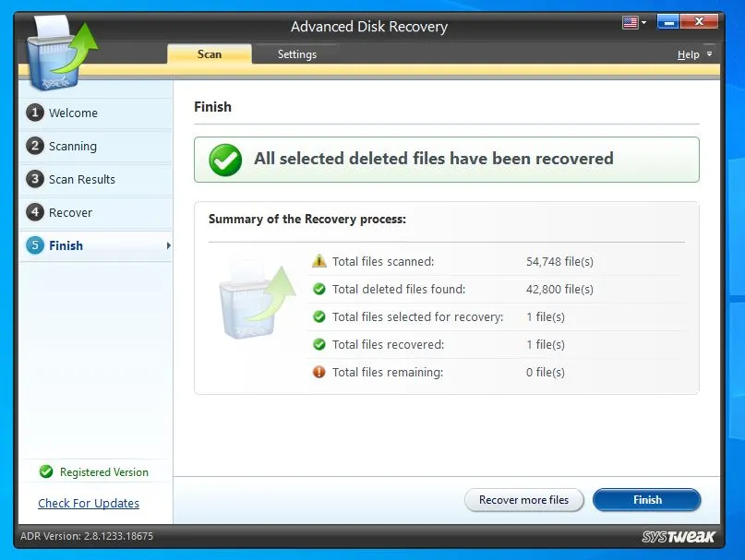
Task: Click the faded recycle bin summary image
Action: tap(258, 303)
